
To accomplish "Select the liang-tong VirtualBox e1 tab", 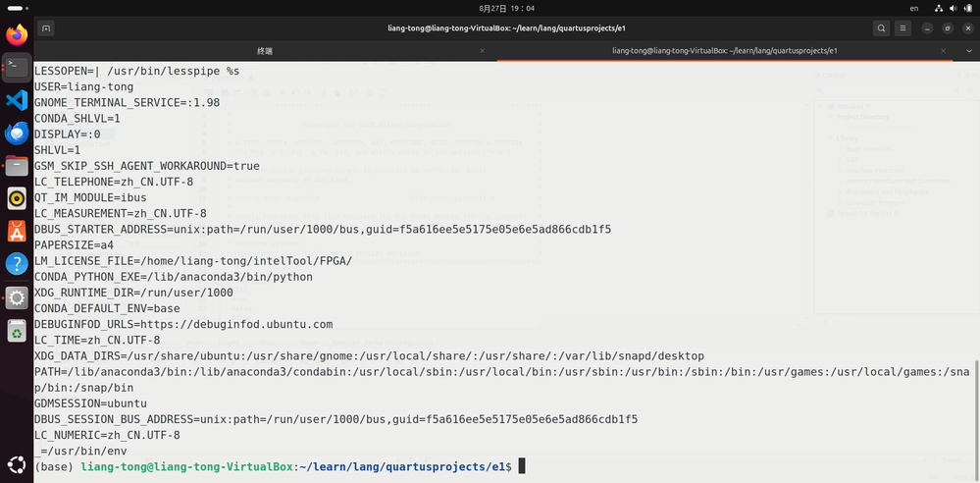I will [x=724, y=50].
